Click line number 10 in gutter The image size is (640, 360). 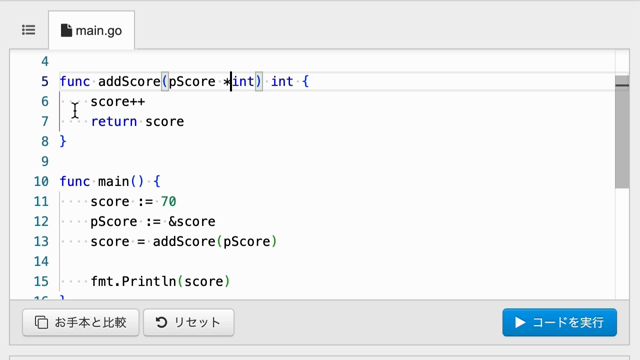[41, 182]
